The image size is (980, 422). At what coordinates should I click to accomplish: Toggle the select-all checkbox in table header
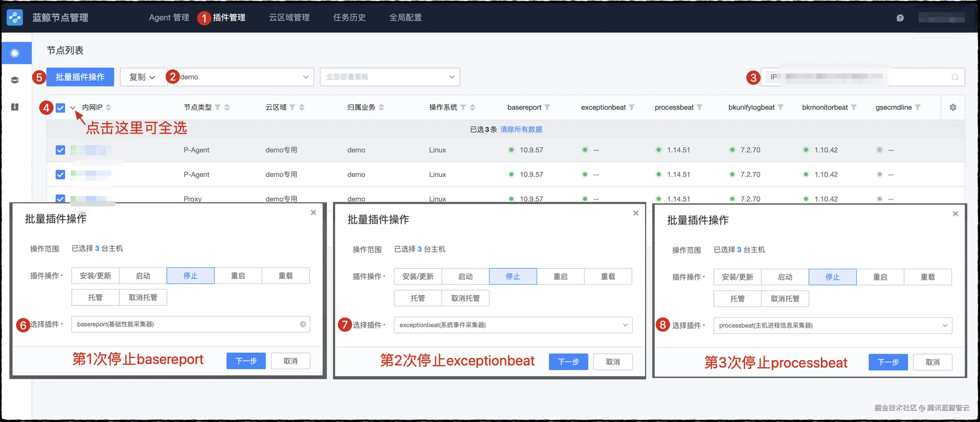(60, 108)
